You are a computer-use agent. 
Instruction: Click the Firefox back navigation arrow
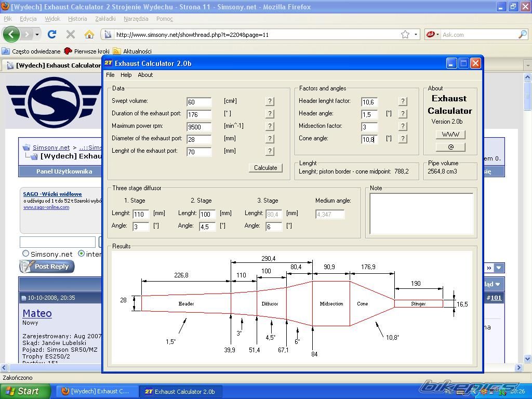click(11, 34)
